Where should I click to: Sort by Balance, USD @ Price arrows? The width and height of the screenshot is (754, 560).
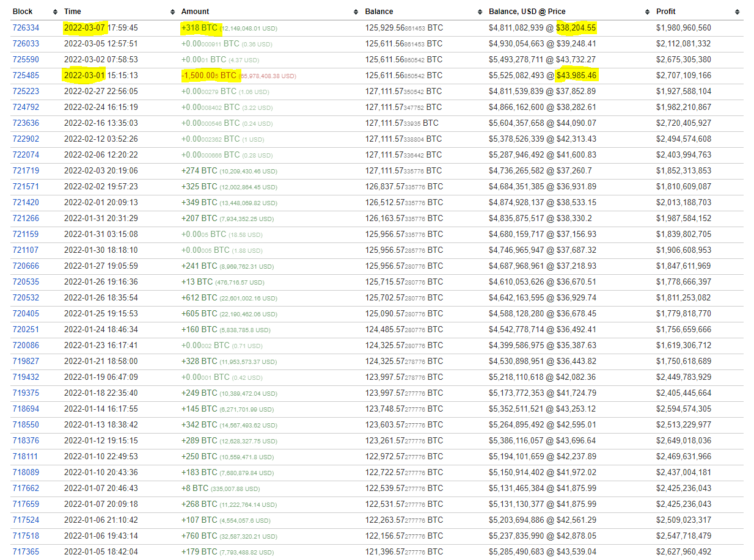click(648, 12)
